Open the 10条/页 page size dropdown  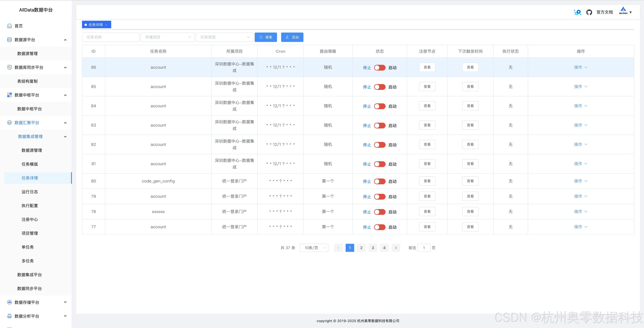click(314, 248)
